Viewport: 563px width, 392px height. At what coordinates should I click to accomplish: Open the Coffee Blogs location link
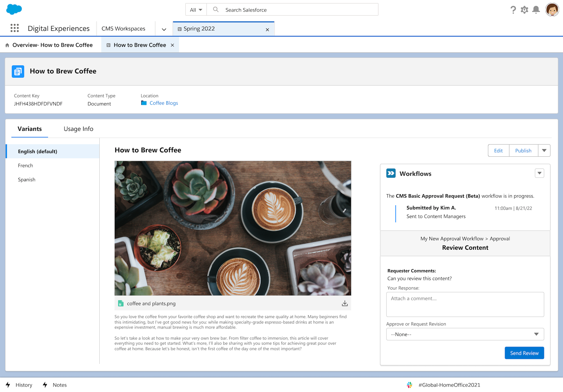coord(163,103)
